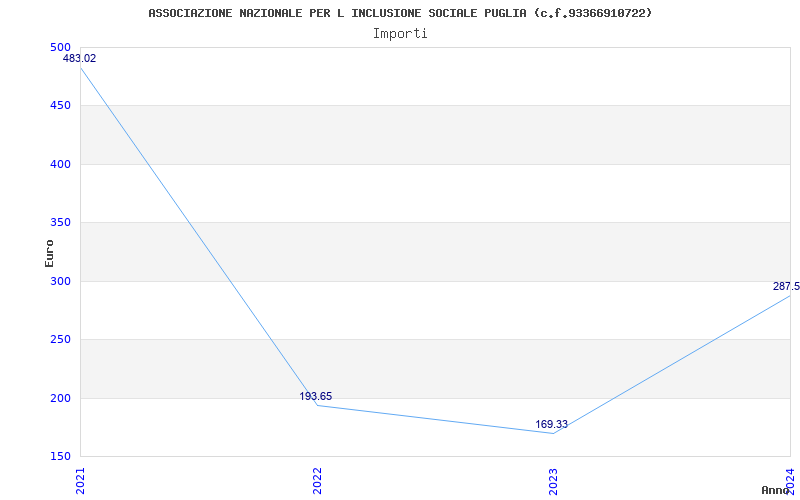This screenshot has width=800, height=500.
Task: Click the 150 y-axis tick label
Action: click(60, 456)
